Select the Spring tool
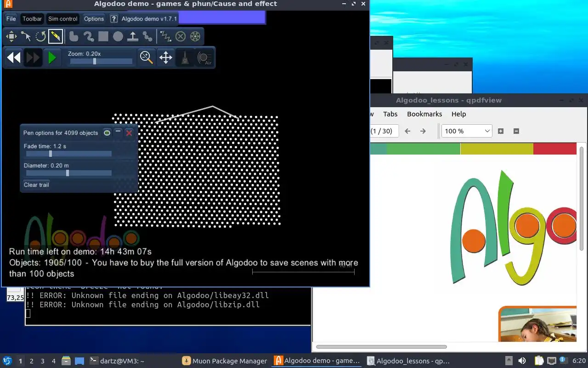This screenshot has width=588, height=368. 165,36
